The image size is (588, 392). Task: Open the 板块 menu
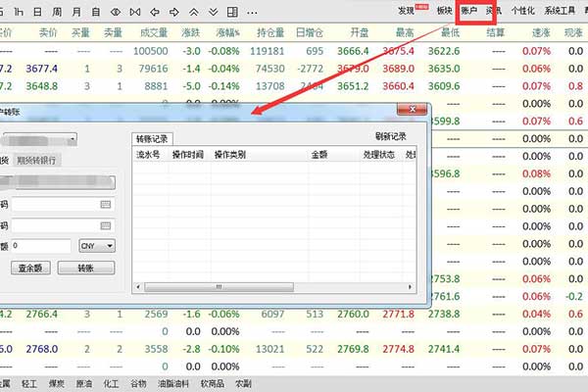click(444, 11)
